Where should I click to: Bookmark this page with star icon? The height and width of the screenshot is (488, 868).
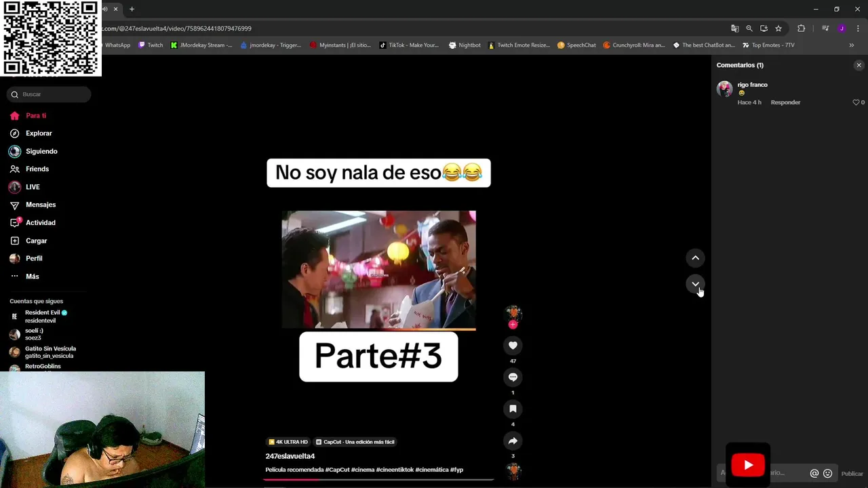[x=778, y=28]
